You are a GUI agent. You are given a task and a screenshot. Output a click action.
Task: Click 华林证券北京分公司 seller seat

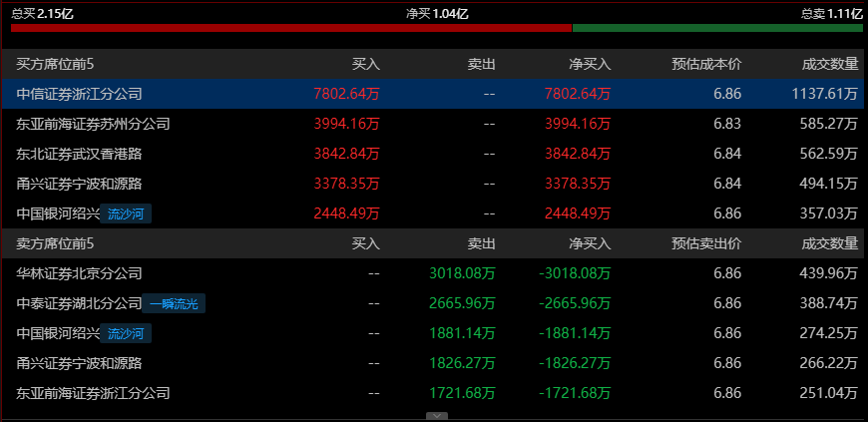pos(79,273)
